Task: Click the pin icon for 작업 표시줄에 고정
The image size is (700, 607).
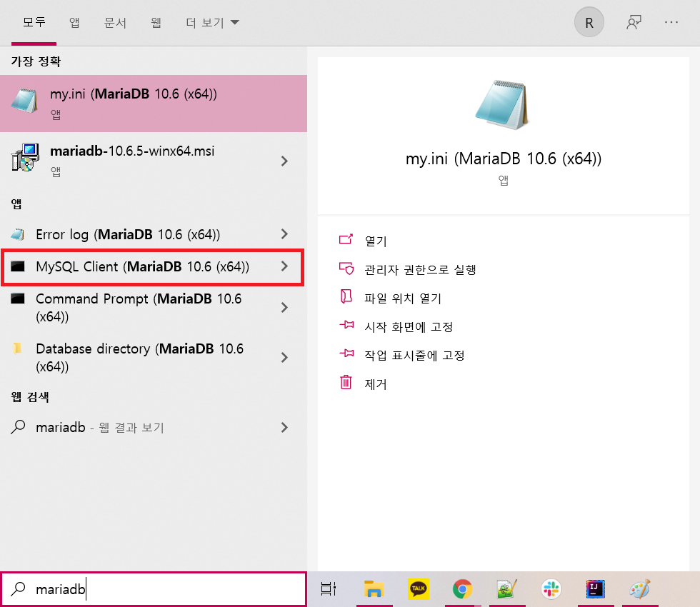Action: (346, 353)
